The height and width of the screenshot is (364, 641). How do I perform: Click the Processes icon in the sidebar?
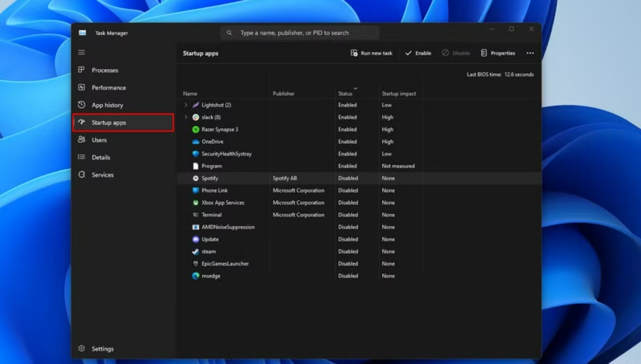coord(82,70)
